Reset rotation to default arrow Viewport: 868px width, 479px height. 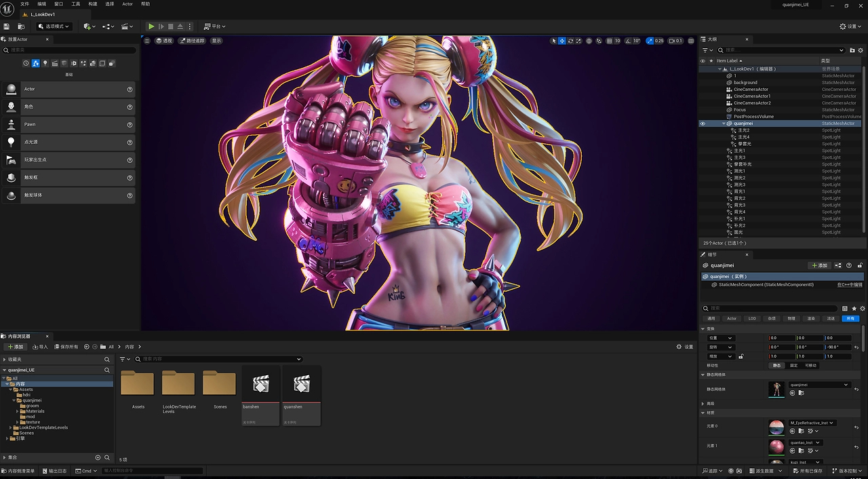857,347
